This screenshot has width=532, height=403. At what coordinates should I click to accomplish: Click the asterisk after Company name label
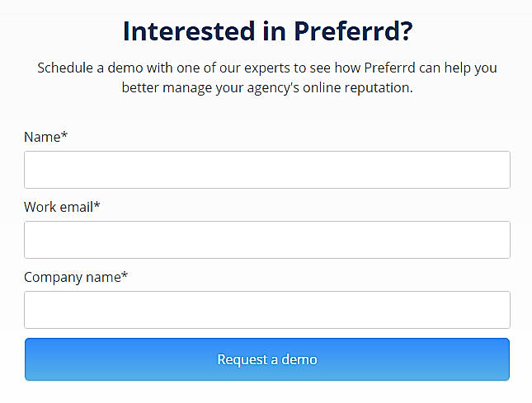[x=125, y=276]
